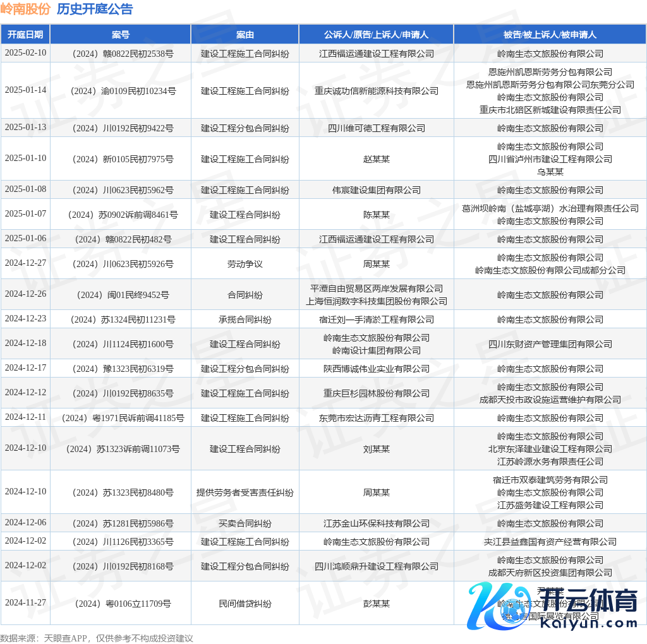The width and height of the screenshot is (647, 644).
Task: Select the 开庭日期 column header
Action: [25, 35]
